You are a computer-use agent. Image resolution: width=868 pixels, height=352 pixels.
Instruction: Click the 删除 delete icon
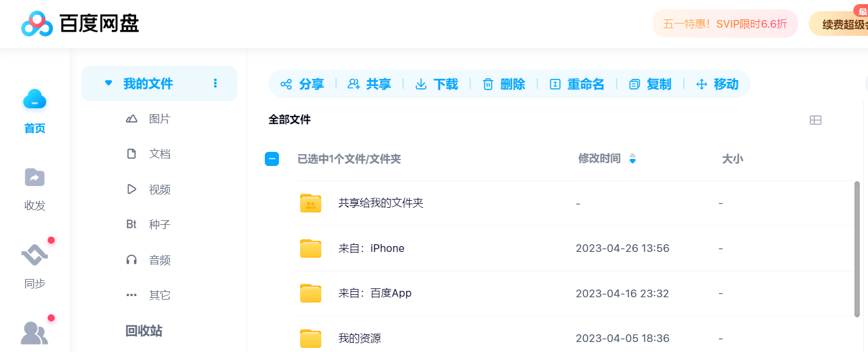(505, 84)
